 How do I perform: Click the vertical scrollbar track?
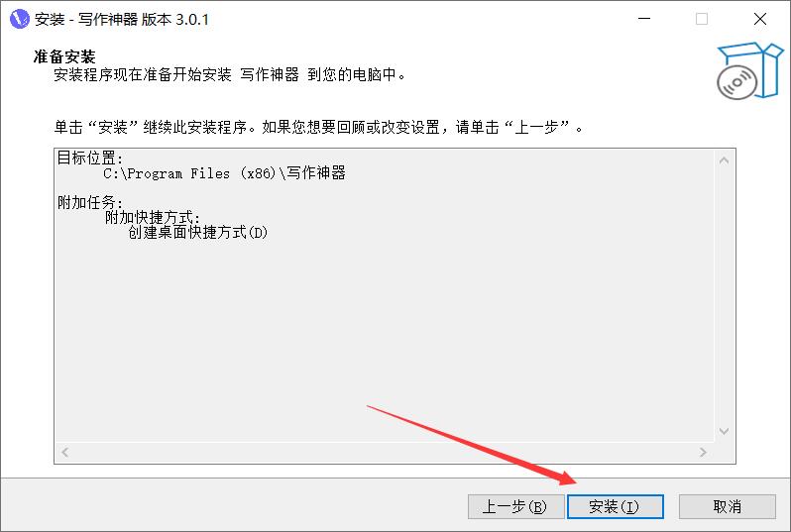(724, 296)
